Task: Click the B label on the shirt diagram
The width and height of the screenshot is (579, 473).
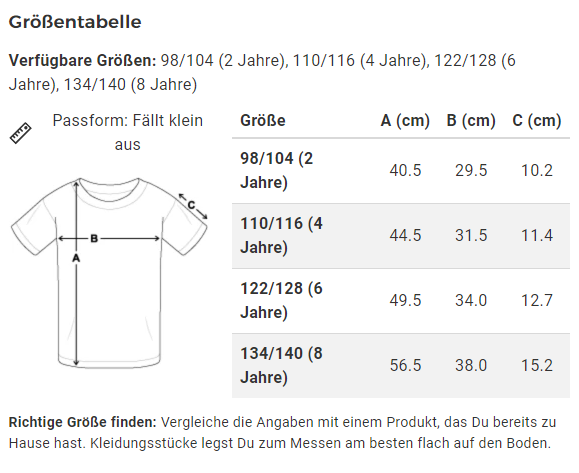Action: coord(94,239)
